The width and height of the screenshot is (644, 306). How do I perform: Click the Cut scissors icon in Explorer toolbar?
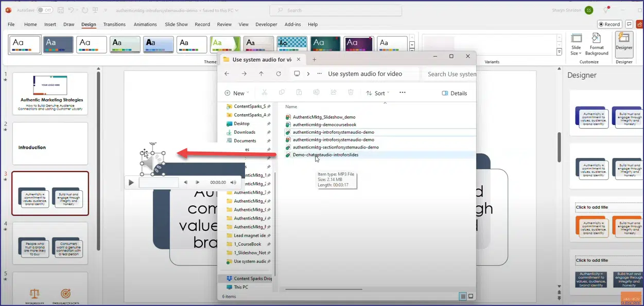(x=265, y=93)
